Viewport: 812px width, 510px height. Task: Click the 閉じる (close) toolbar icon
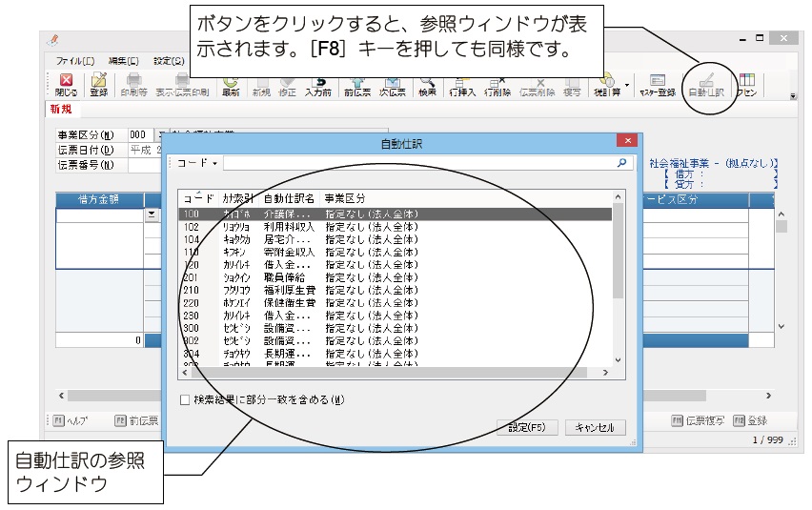tap(66, 85)
